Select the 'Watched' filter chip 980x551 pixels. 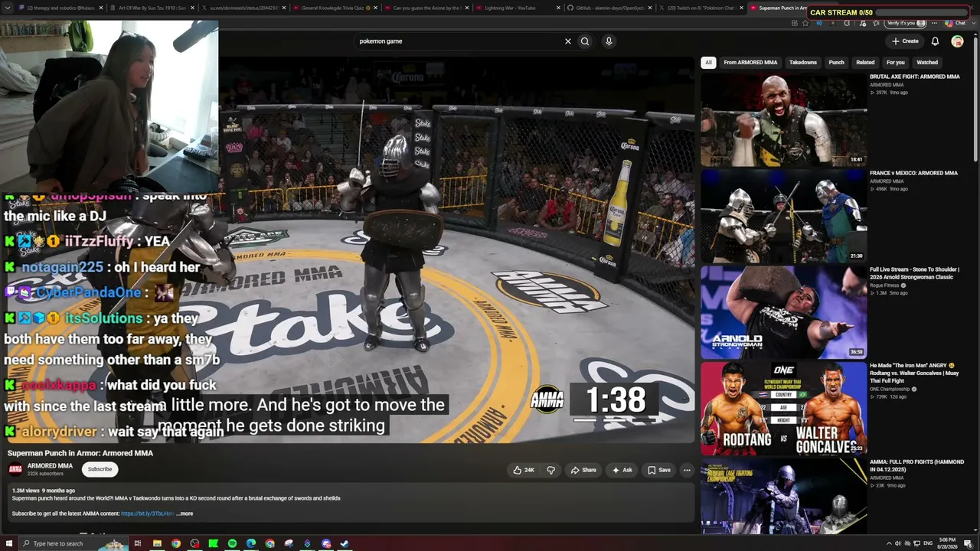(x=927, y=63)
